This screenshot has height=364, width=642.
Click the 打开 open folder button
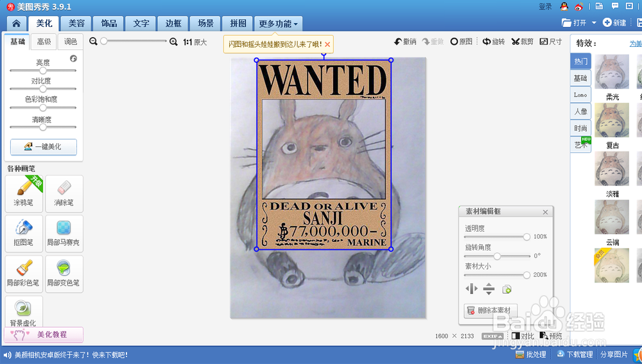click(574, 23)
